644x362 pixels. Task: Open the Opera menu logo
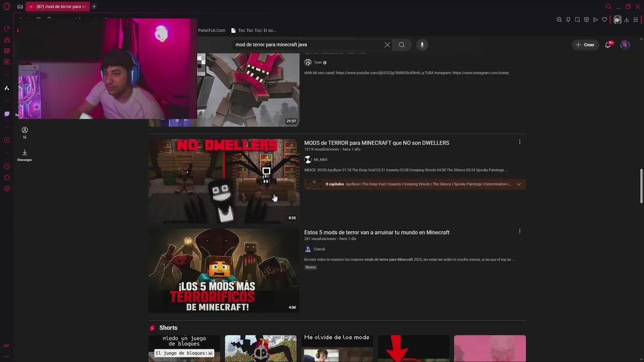pyautogui.click(x=7, y=7)
